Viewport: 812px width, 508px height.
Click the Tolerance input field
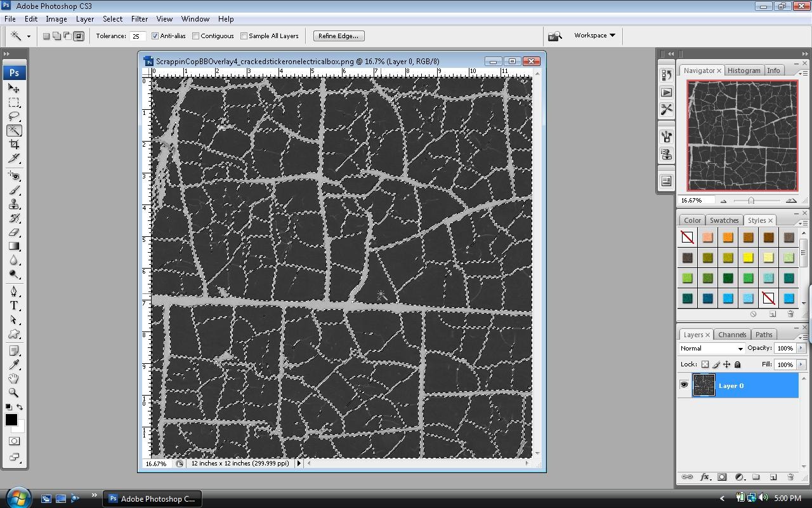click(137, 36)
